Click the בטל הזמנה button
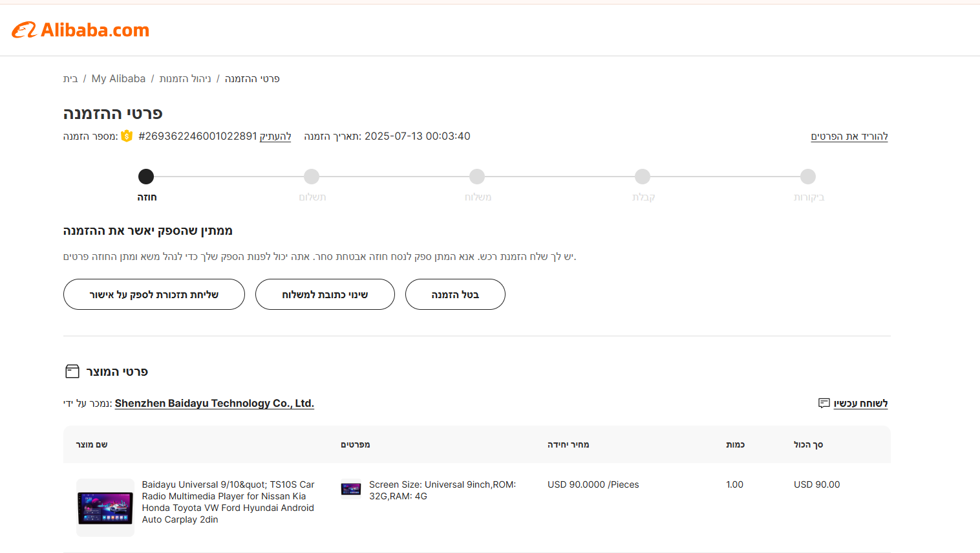Image resolution: width=980 pixels, height=553 pixels. tap(455, 294)
